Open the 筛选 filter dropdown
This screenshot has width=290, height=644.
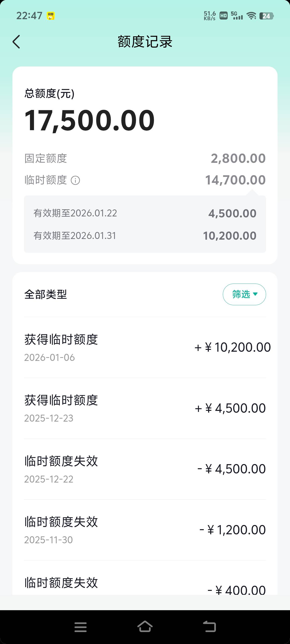[x=244, y=294]
